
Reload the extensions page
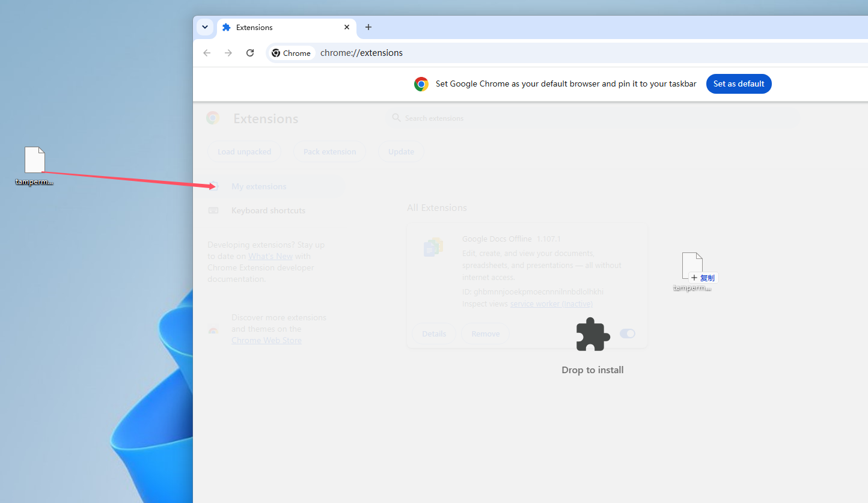(250, 53)
